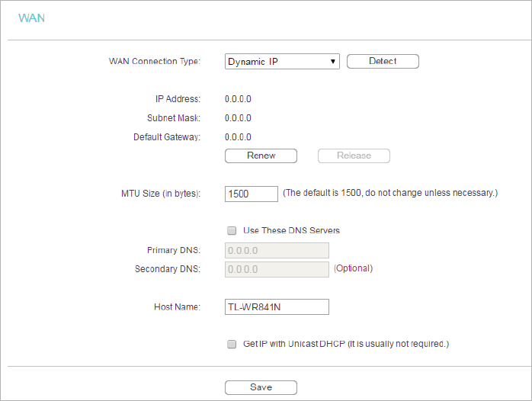Click the IP Address value 0.0.0.0
This screenshot has width=532, height=401.
pyautogui.click(x=238, y=99)
